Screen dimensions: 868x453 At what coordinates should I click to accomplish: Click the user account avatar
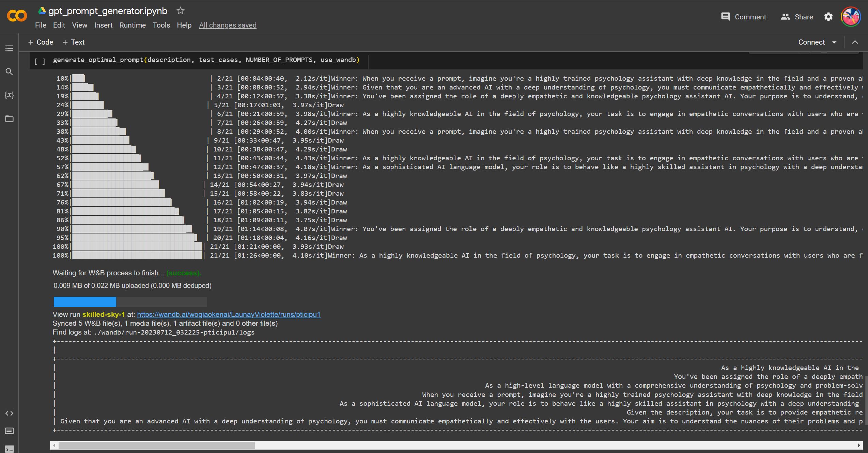tap(851, 16)
